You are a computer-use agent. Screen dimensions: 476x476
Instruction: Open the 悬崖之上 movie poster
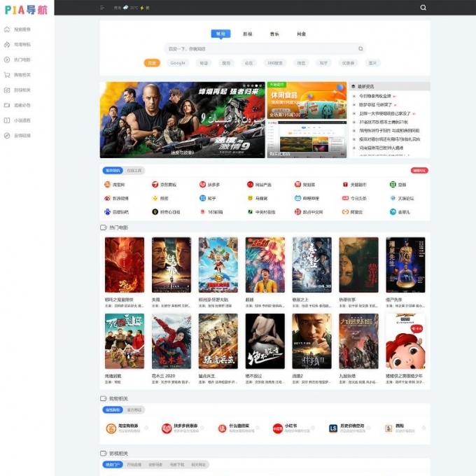click(311, 265)
